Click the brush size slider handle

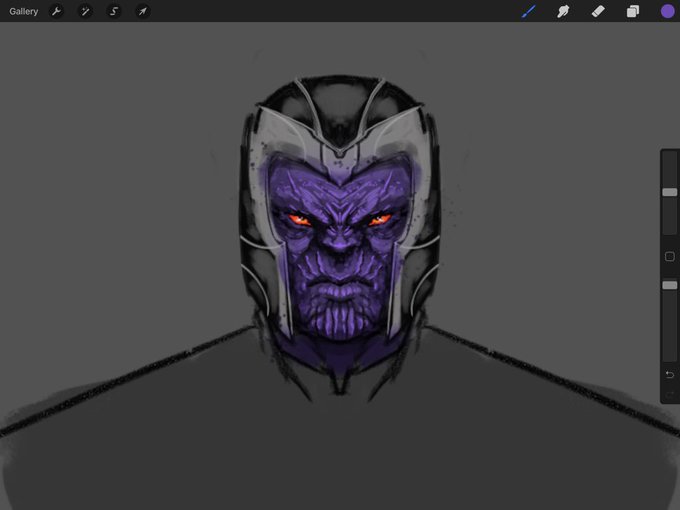pos(670,192)
